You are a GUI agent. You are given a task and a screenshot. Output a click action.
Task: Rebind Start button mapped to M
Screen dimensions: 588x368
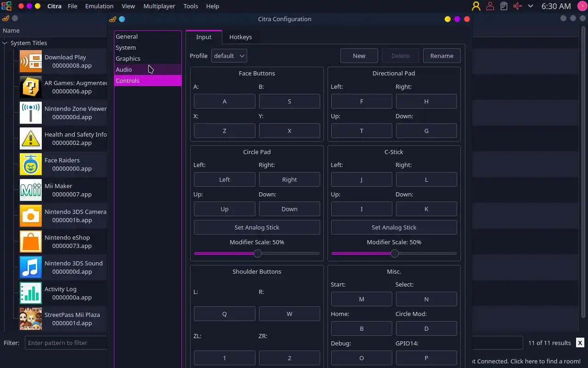(362, 299)
